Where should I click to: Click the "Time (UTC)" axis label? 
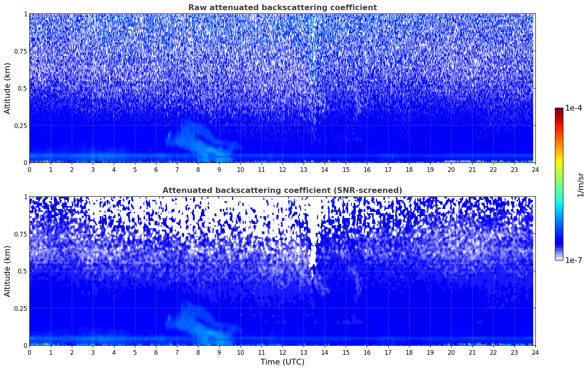[x=282, y=362]
